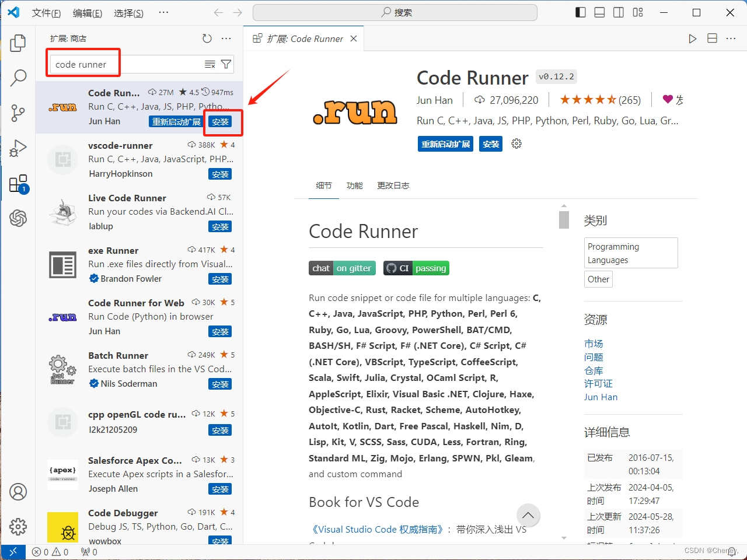Image resolution: width=747 pixels, height=560 pixels.
Task: Click 安装 button on details page
Action: click(x=491, y=144)
